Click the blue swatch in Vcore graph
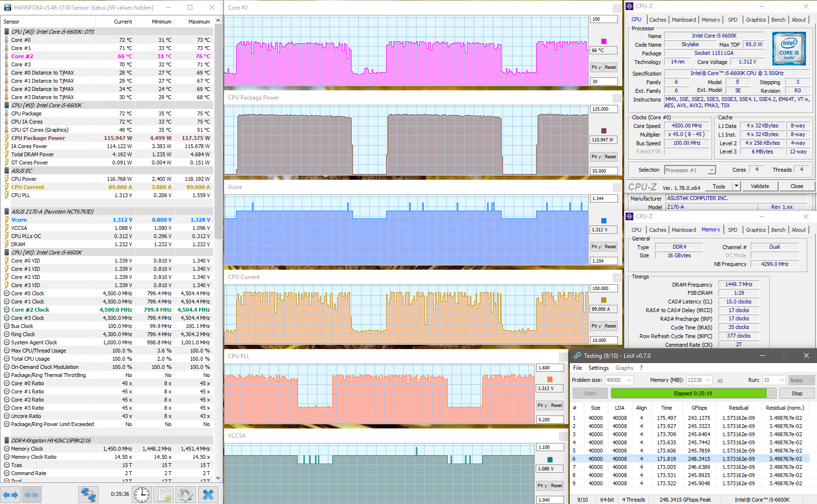817x504 pixels. [x=604, y=221]
